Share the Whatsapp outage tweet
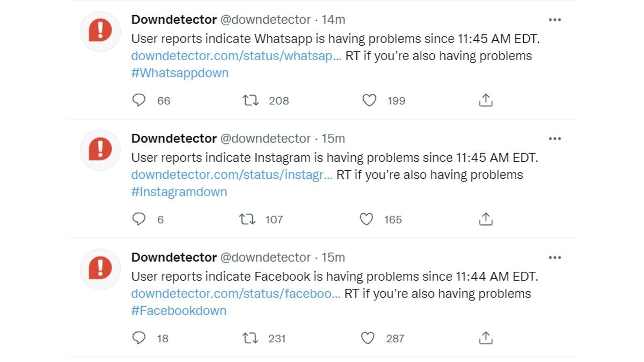 [485, 100]
